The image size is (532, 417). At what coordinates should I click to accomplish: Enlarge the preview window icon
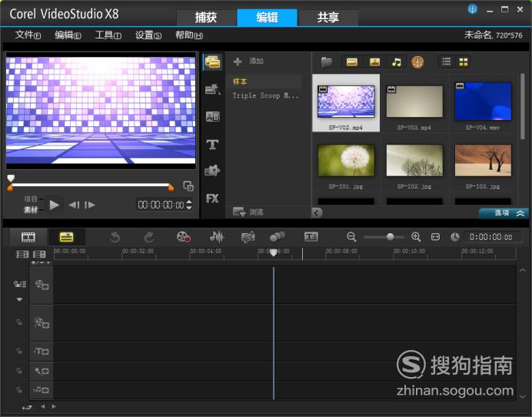pyautogui.click(x=188, y=185)
